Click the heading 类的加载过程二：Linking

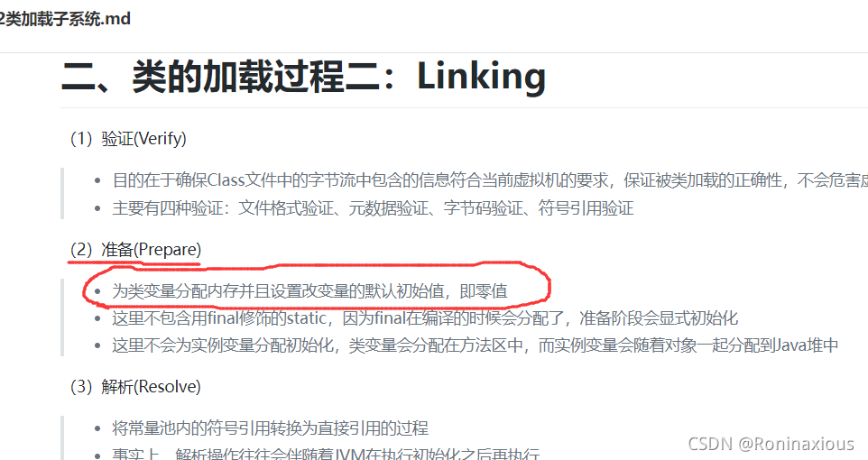coord(303,76)
